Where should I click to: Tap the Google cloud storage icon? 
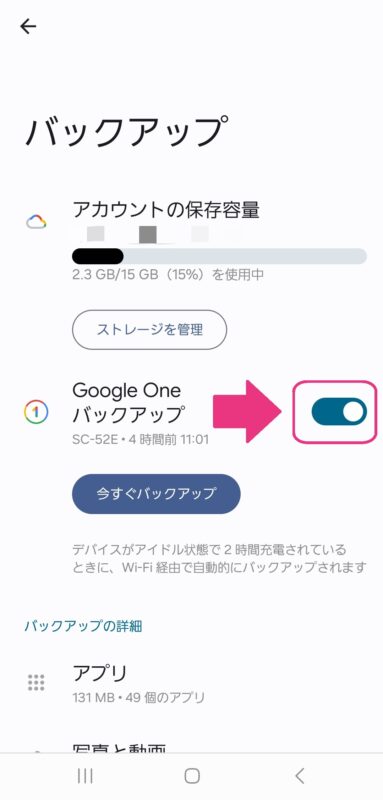(37, 222)
